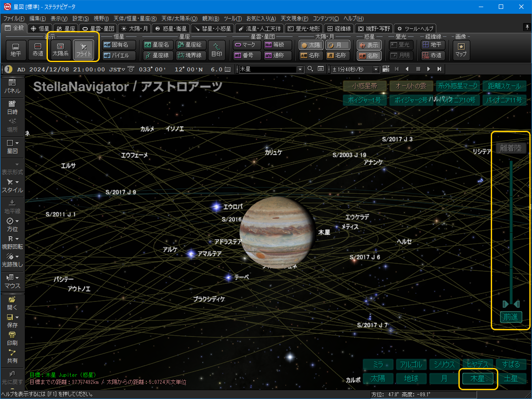532x399 pixels.
Task: Click the 印刷 print icon
Action: pyautogui.click(x=12, y=338)
